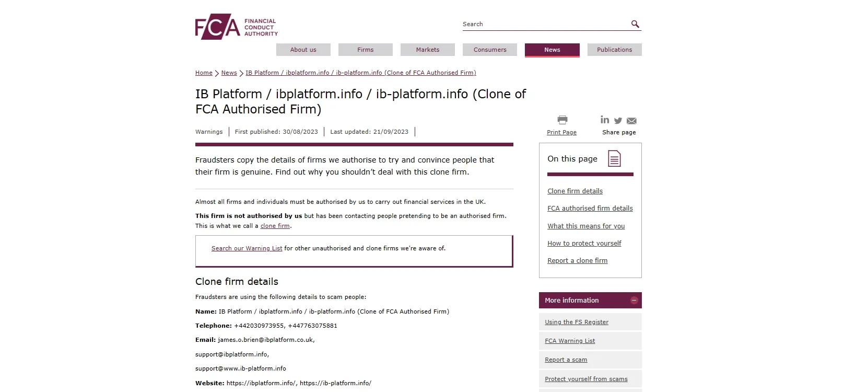
Task: Click the Print Page link
Action: point(561,132)
